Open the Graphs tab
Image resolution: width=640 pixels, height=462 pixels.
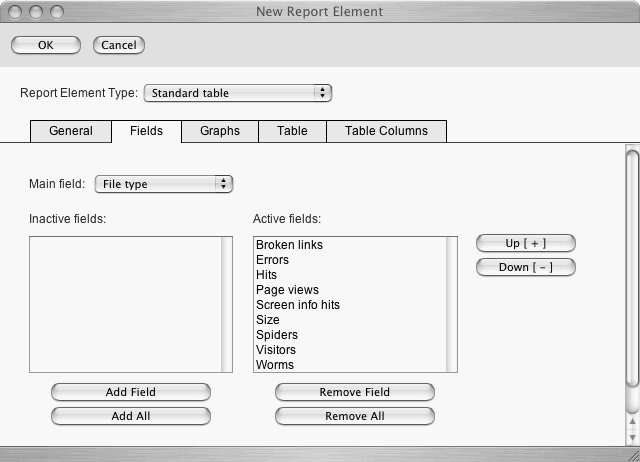point(220,131)
